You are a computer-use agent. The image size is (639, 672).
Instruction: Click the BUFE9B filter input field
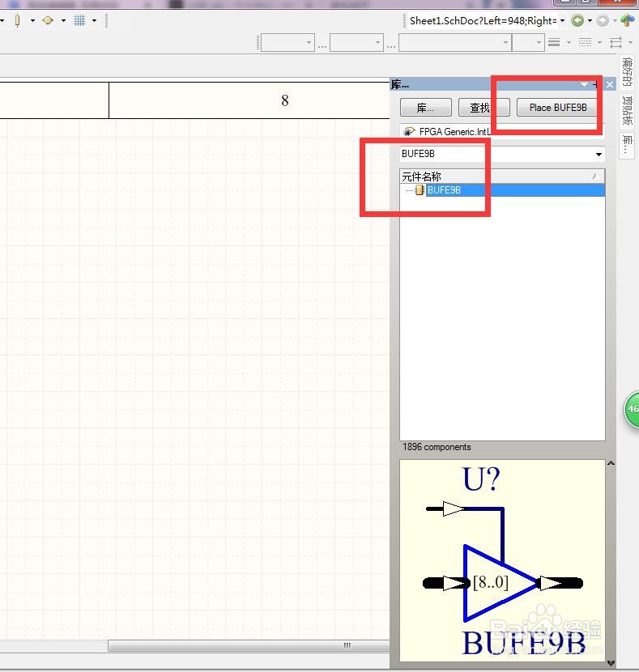coord(496,154)
